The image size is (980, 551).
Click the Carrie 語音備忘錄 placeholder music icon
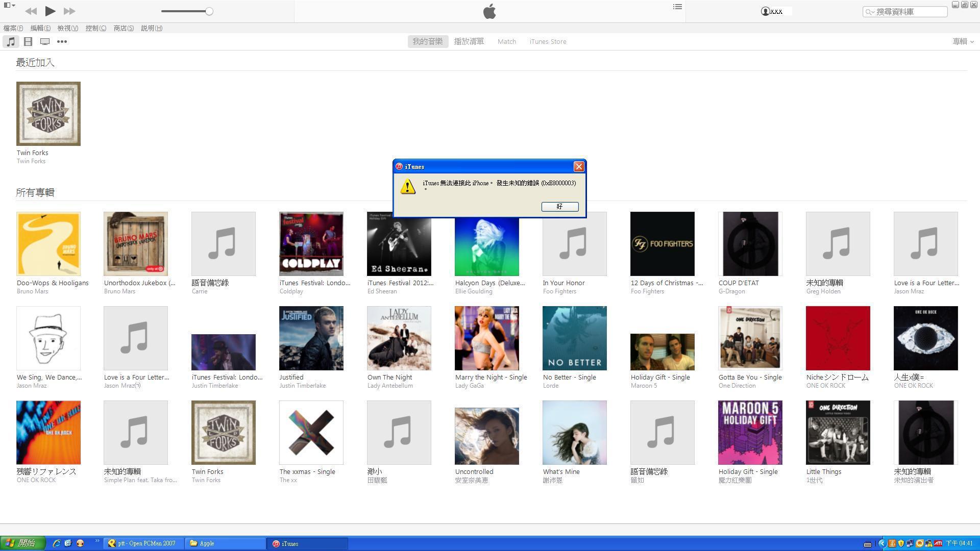point(224,244)
